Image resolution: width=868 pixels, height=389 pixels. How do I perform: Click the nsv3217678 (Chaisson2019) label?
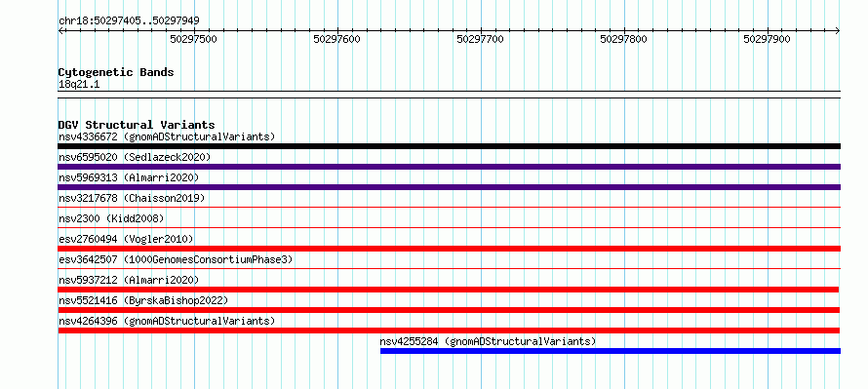tap(132, 198)
